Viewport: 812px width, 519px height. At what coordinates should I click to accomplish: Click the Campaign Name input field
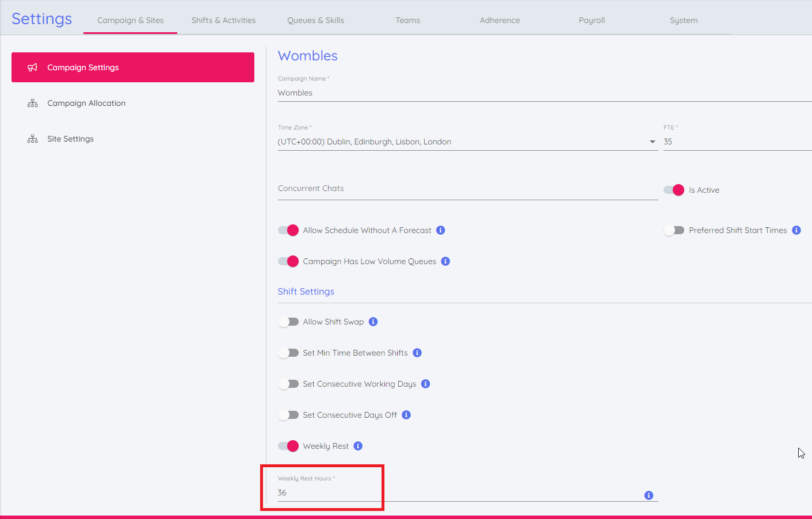[x=541, y=93]
